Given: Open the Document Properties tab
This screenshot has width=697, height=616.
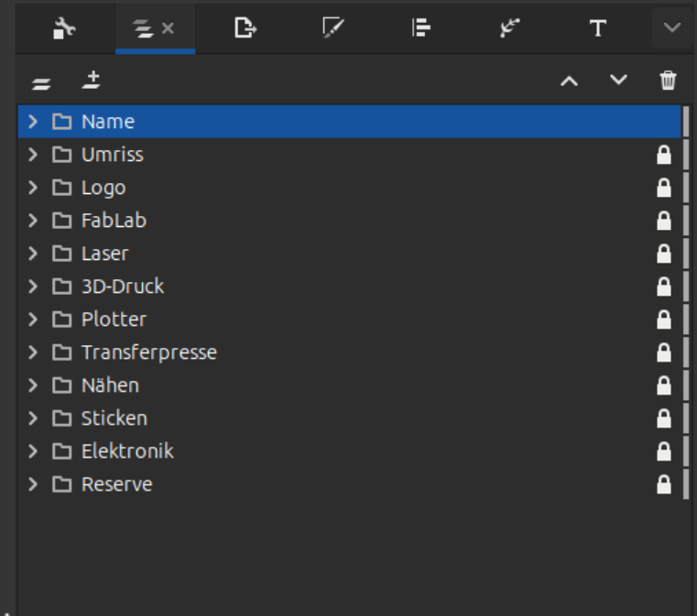Looking at the screenshot, I should point(62,28).
